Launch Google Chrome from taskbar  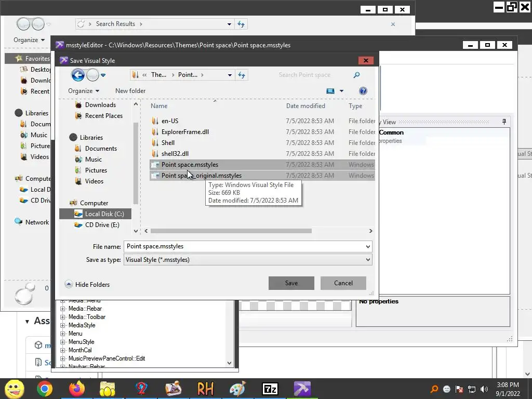pyautogui.click(x=45, y=389)
